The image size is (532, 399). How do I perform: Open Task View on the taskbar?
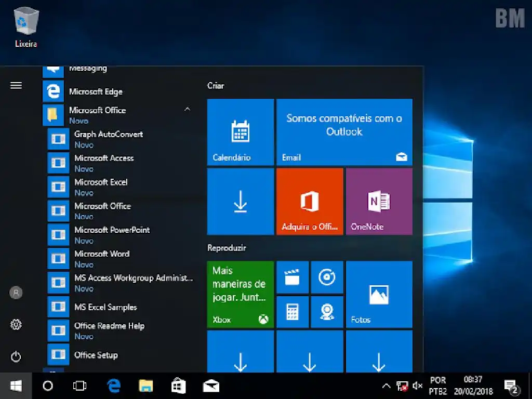(79, 386)
